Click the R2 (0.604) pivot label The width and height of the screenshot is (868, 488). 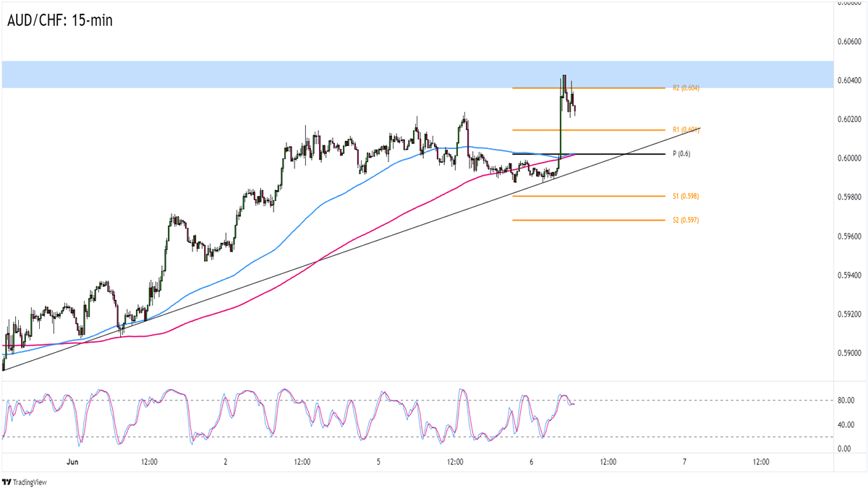[685, 88]
